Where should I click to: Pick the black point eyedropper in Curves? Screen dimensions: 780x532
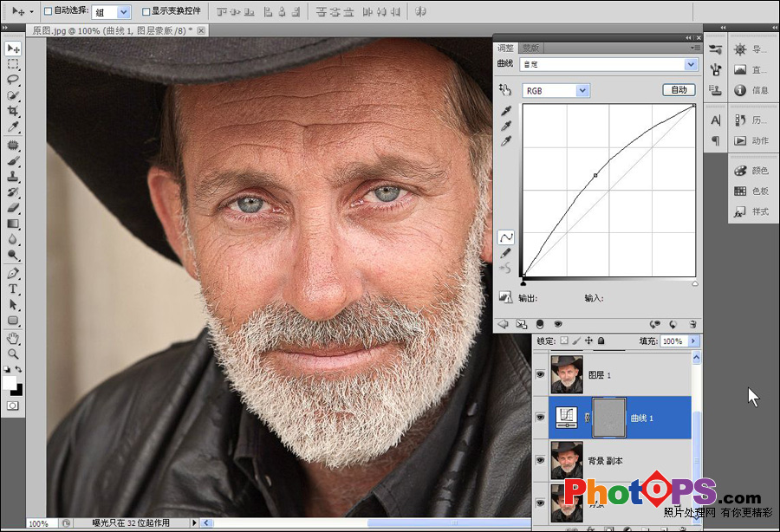click(506, 111)
